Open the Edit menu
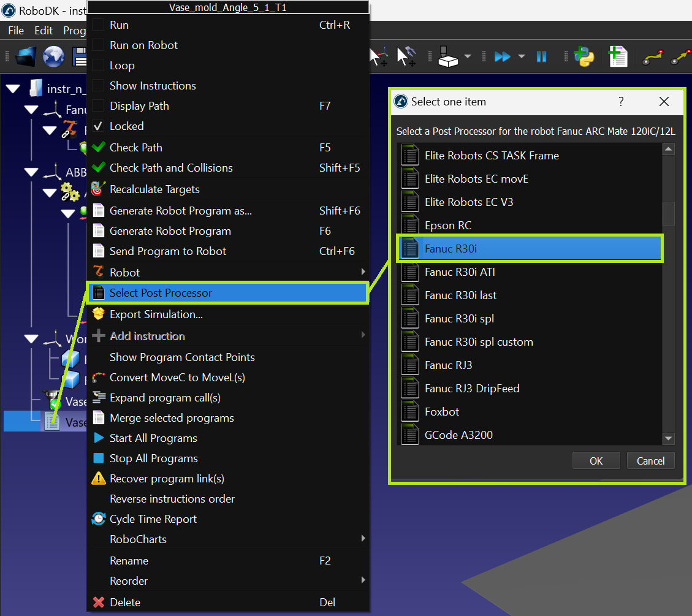Viewport: 692px width, 616px height. (44, 31)
